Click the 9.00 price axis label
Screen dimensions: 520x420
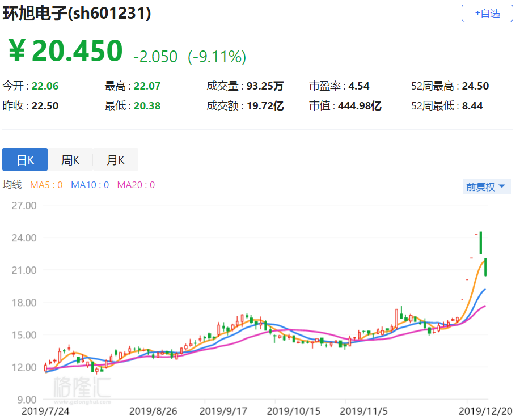27,400
